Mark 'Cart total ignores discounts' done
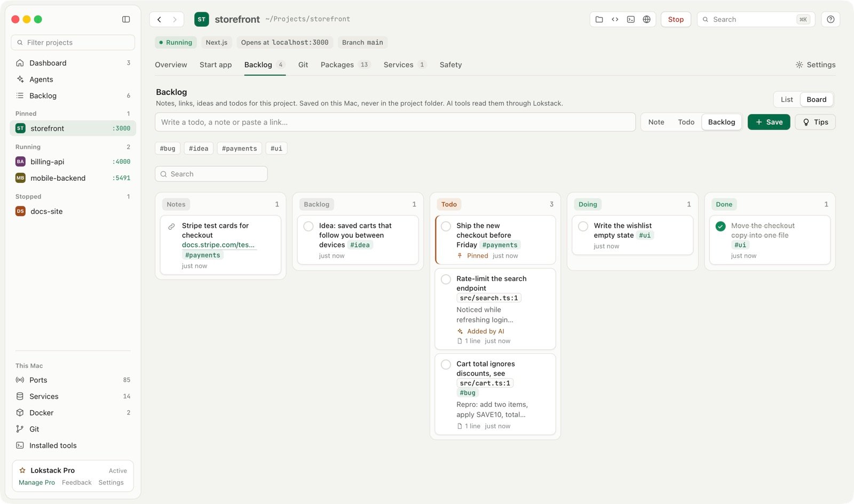 (x=446, y=364)
